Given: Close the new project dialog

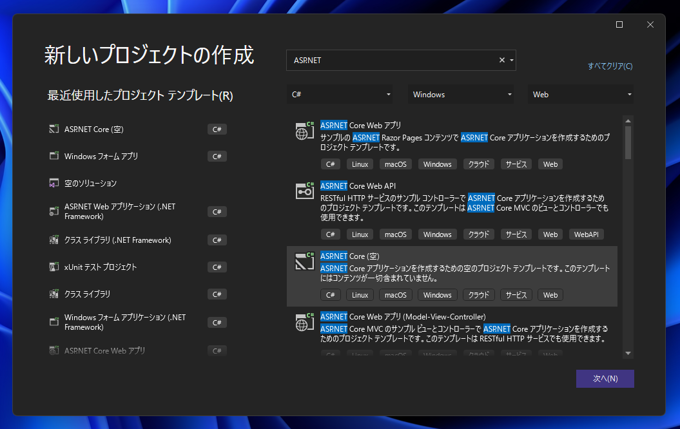Looking at the screenshot, I should (650, 25).
